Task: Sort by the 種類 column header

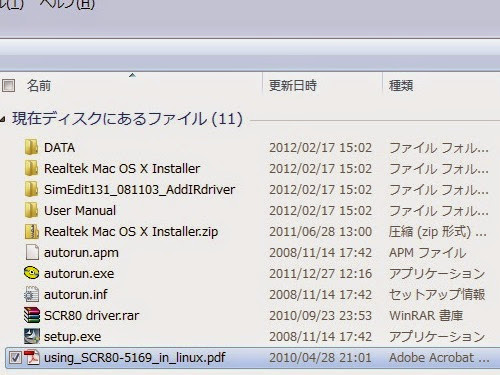Action: click(401, 86)
